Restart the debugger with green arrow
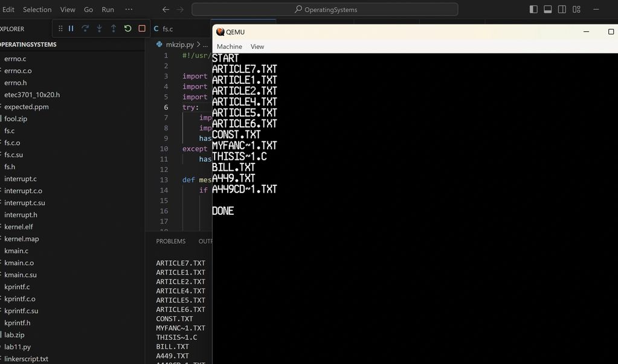 [127, 28]
